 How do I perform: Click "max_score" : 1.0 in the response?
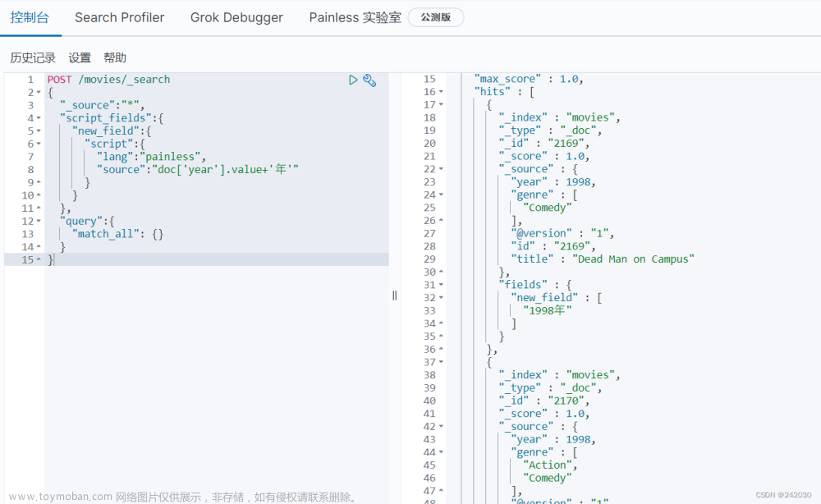tap(528, 79)
